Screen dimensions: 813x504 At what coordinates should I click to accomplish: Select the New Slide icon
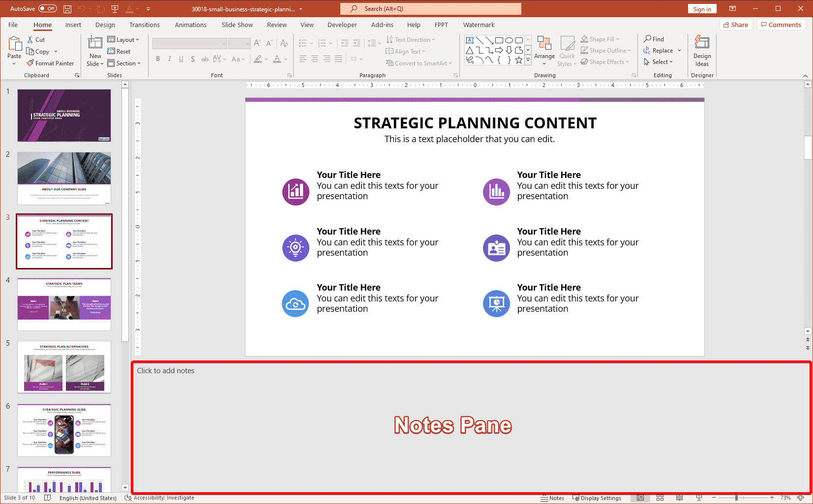[94, 45]
